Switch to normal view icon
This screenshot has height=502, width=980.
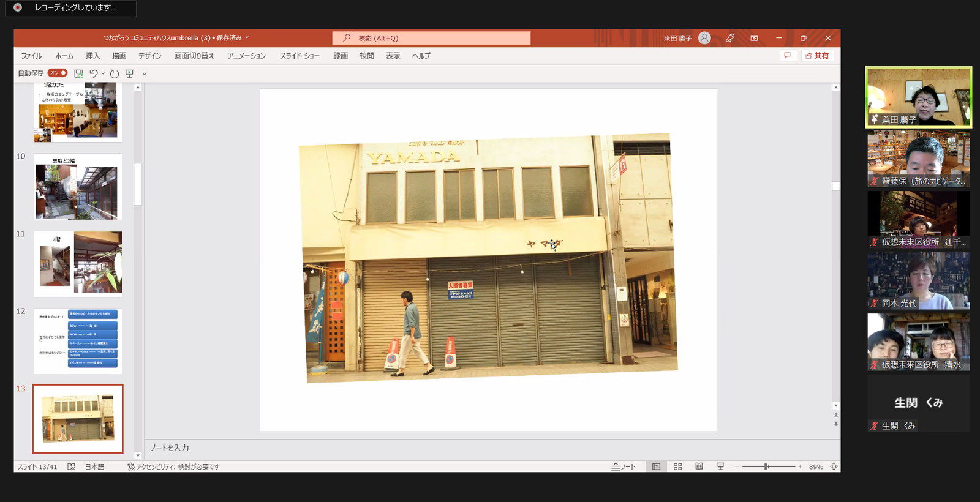pyautogui.click(x=656, y=466)
